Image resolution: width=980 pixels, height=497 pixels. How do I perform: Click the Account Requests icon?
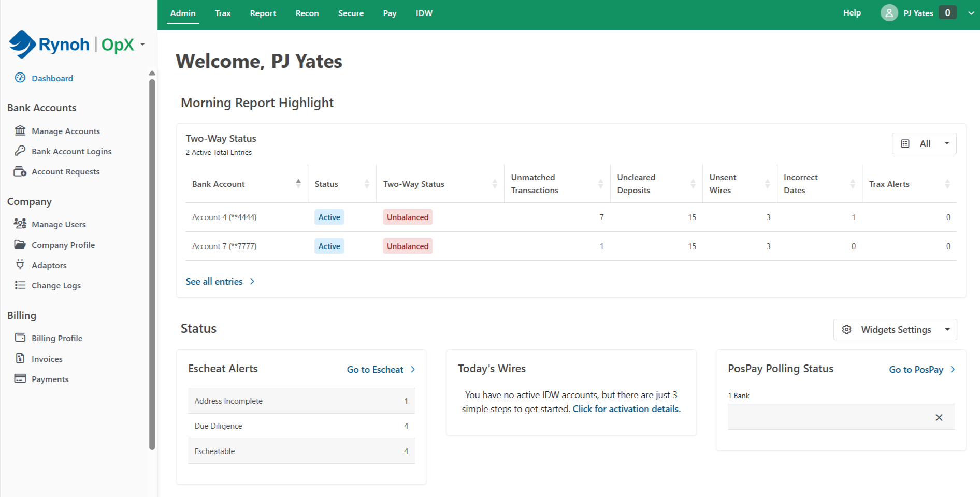pos(20,171)
